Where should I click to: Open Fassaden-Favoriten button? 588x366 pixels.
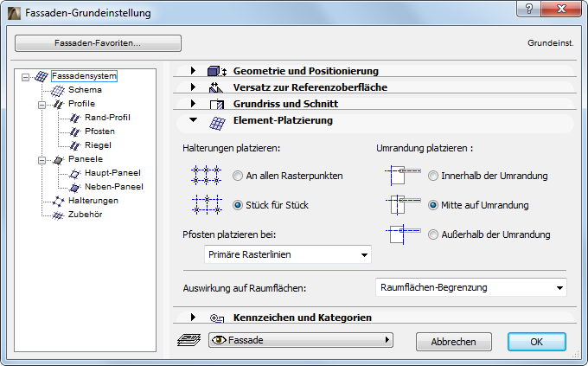click(98, 43)
